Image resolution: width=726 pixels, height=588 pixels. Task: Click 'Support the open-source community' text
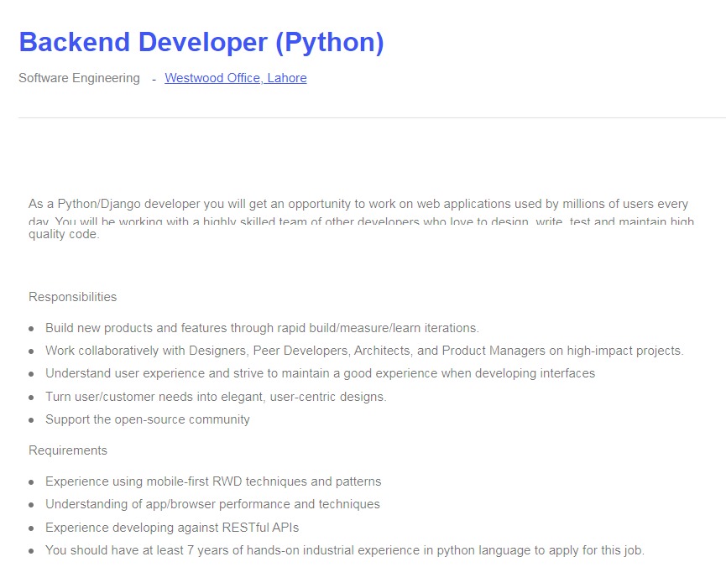pyautogui.click(x=148, y=419)
